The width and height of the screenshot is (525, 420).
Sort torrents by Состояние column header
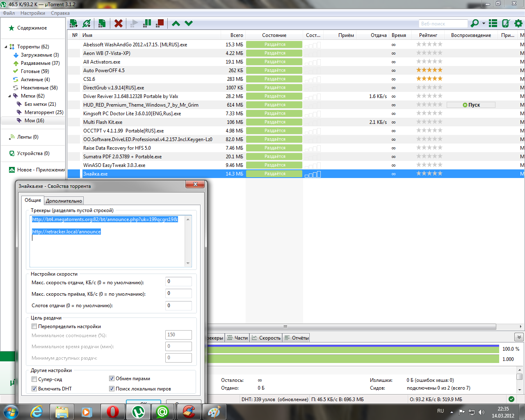point(274,35)
